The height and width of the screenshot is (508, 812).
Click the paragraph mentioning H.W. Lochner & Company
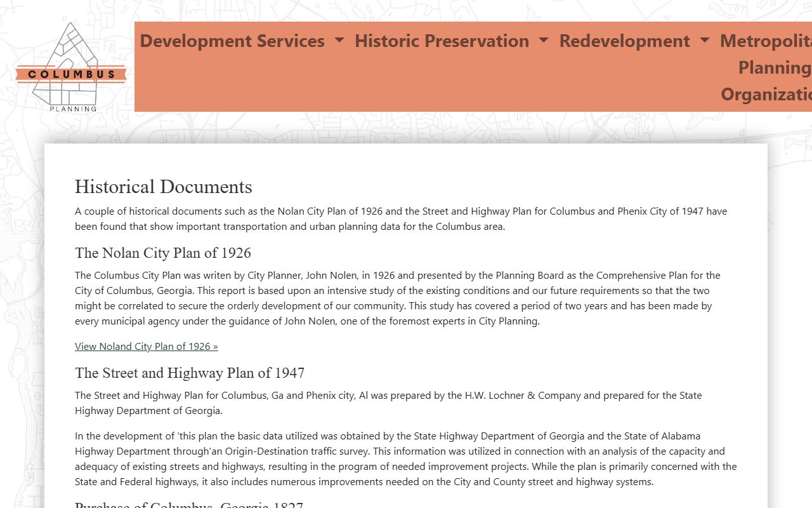tap(406, 403)
